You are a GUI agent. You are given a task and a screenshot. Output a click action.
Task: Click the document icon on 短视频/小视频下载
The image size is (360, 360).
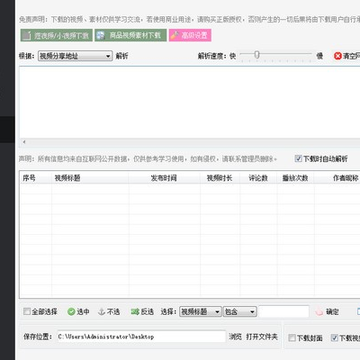click(28, 35)
